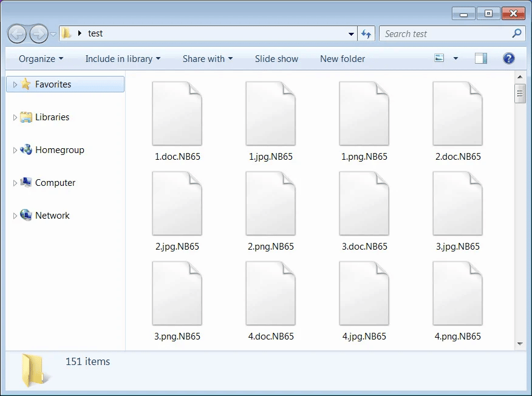
Task: Select the 2.png.NB65 file icon
Action: click(270, 204)
